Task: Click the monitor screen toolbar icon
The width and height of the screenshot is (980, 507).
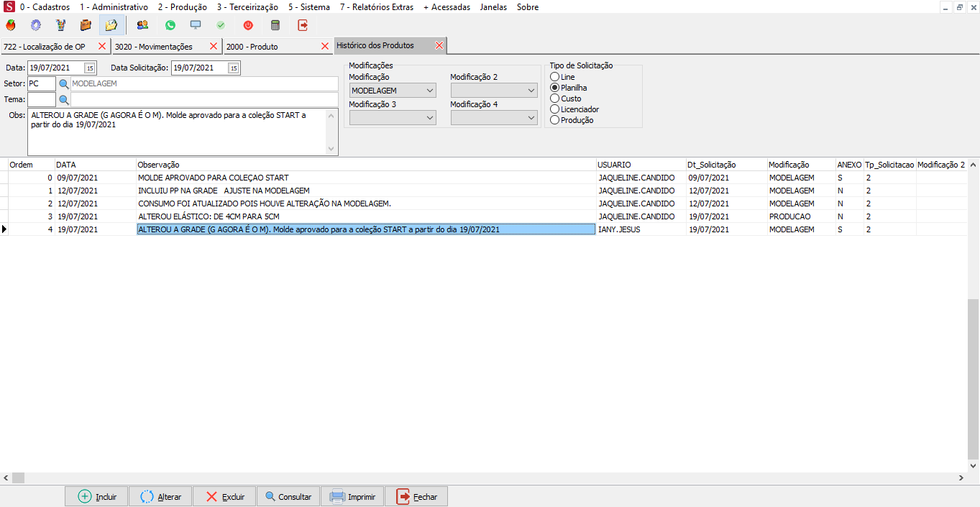Action: click(195, 25)
